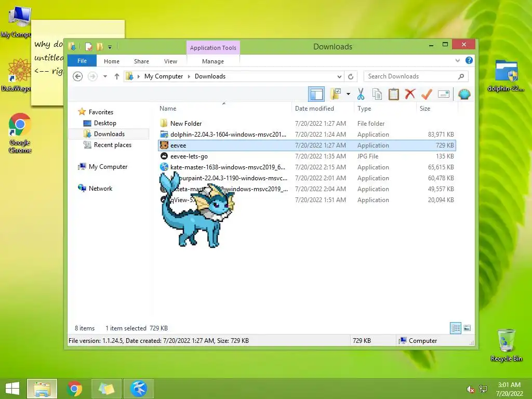
Task: Select the eevee-lets-go JPG file
Action: (307, 156)
